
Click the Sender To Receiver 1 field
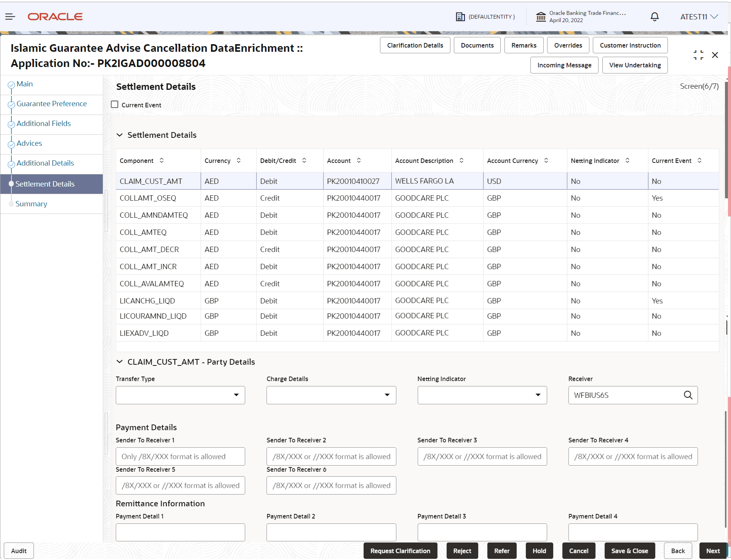point(180,456)
